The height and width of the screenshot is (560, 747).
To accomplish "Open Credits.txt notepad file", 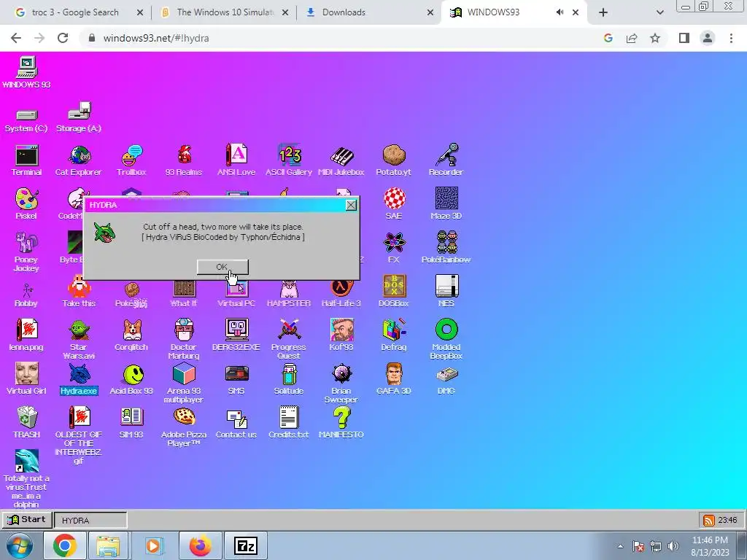I will tap(289, 423).
